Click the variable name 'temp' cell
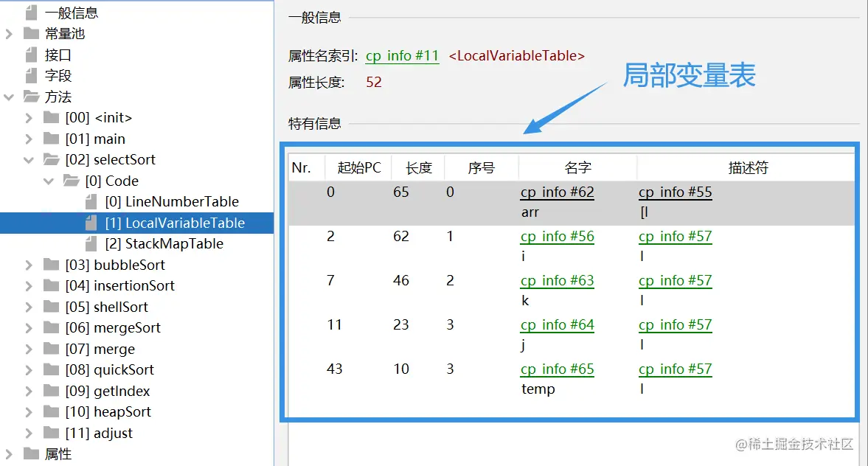This screenshot has width=868, height=466. coord(538,389)
